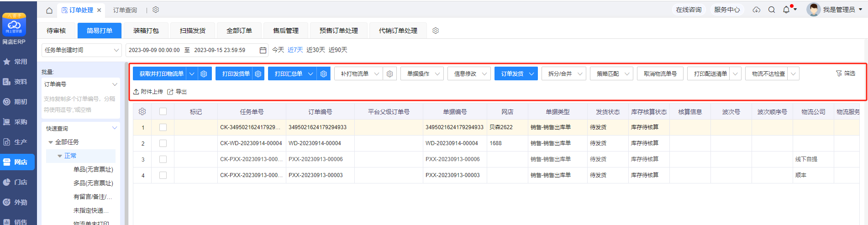Image resolution: width=868 pixels, height=225 pixels.
Task: Open tab bar settings gear
Action: [156, 10]
